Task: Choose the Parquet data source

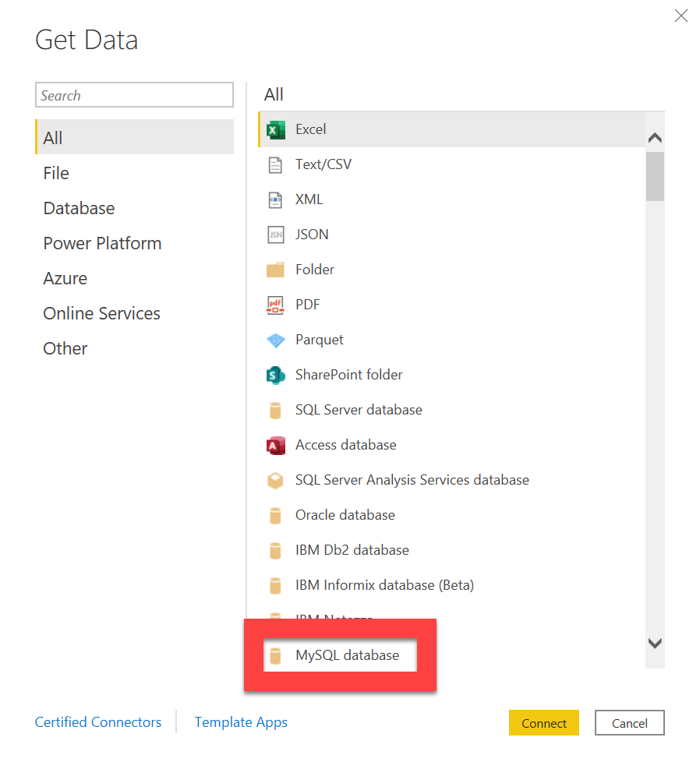Action: [x=320, y=339]
